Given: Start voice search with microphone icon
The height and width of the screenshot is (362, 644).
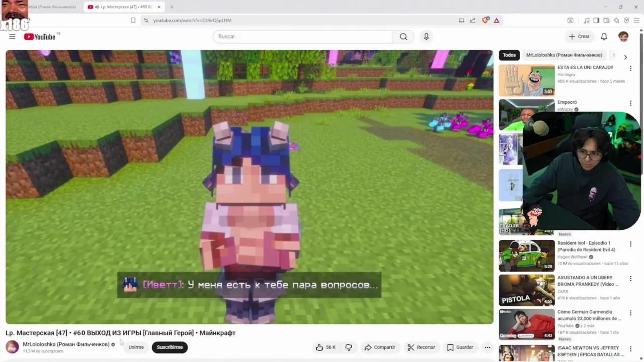Looking at the screenshot, I should coord(426,37).
